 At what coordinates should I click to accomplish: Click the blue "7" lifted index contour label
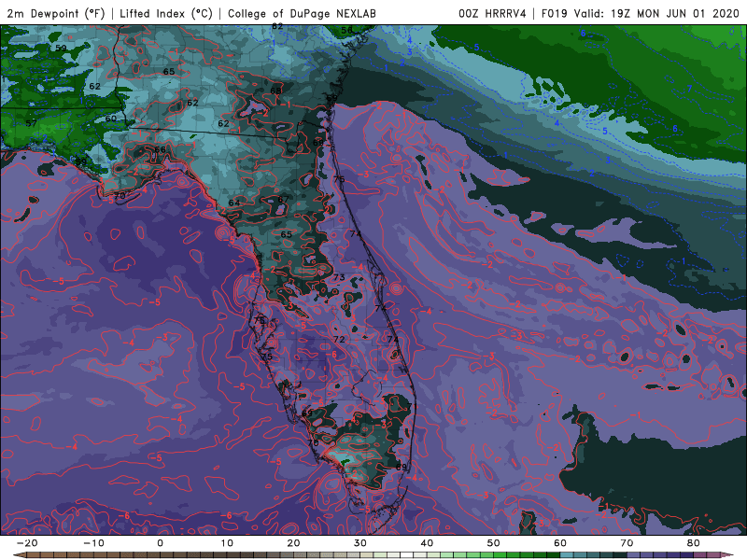[689, 88]
